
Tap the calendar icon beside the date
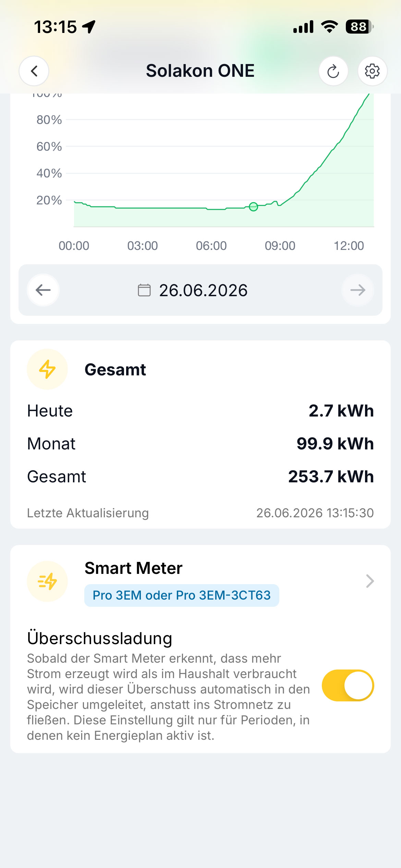click(x=144, y=290)
